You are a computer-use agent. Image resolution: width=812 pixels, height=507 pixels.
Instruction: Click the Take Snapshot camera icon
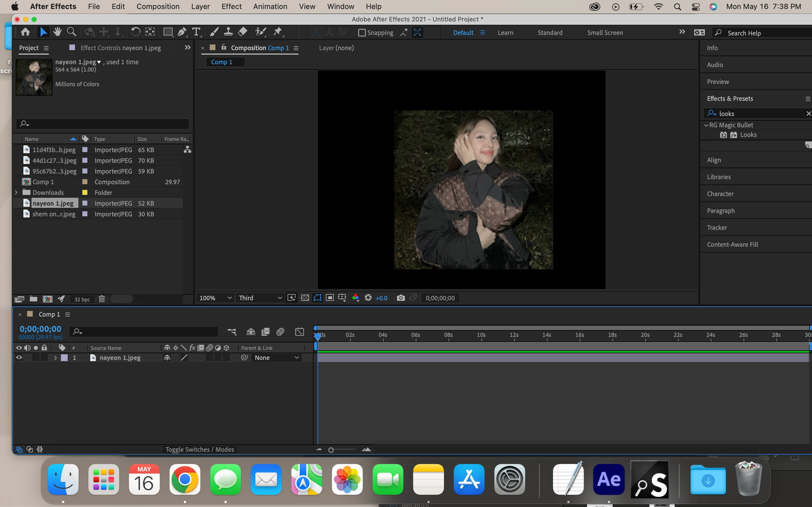coord(401,298)
